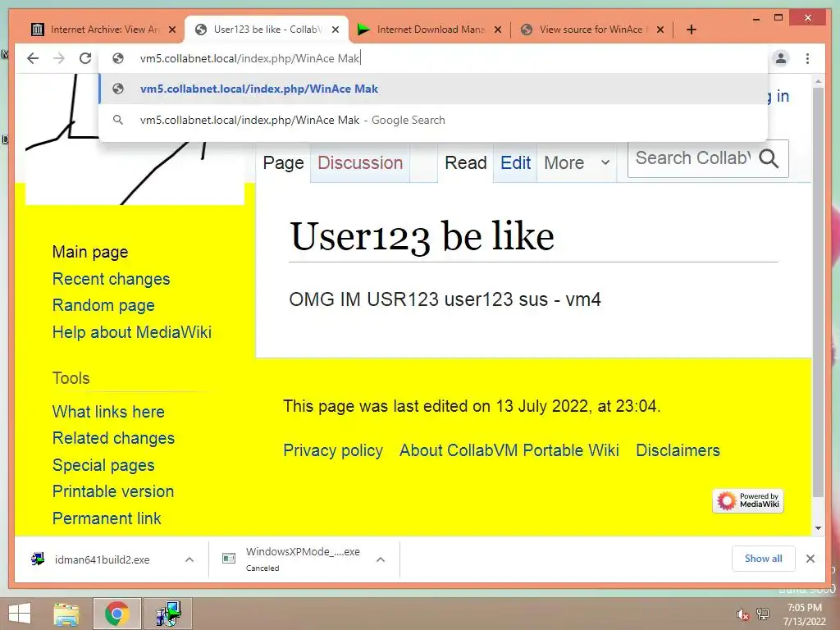Open the Main page link
This screenshot has height=630, width=840.
tap(90, 252)
